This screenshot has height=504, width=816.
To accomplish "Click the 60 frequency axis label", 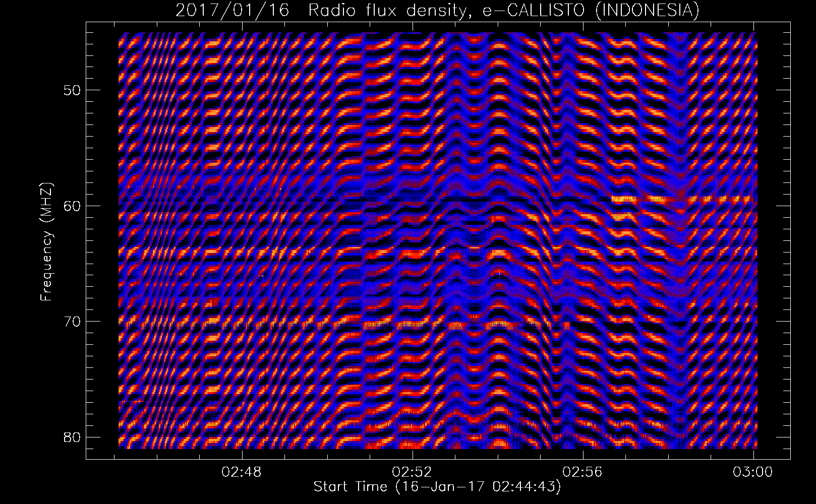I will (x=73, y=206).
